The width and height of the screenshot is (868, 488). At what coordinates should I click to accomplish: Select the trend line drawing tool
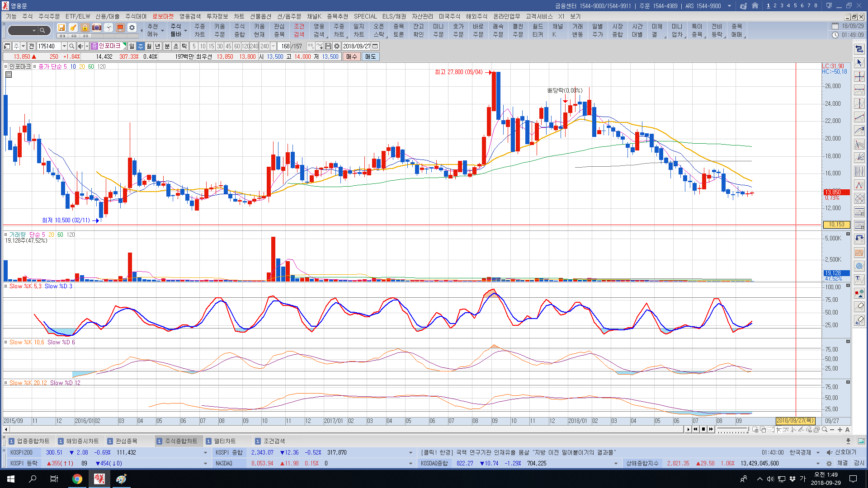[x=859, y=117]
